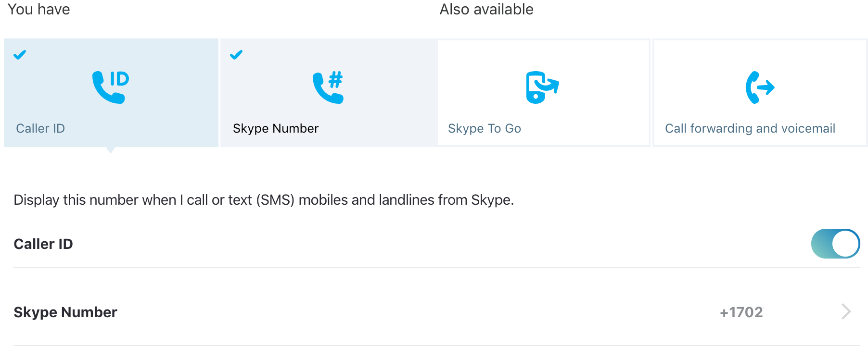Select the Skype Number tile label

pos(276,128)
